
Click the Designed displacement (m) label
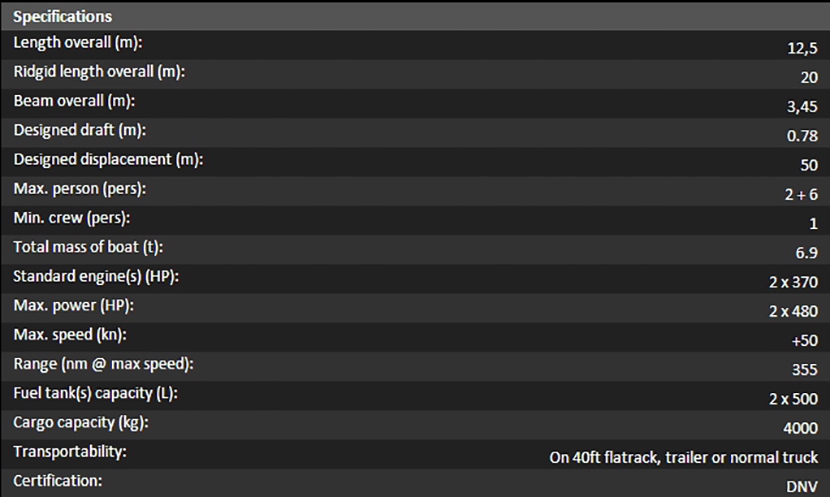pyautogui.click(x=105, y=159)
